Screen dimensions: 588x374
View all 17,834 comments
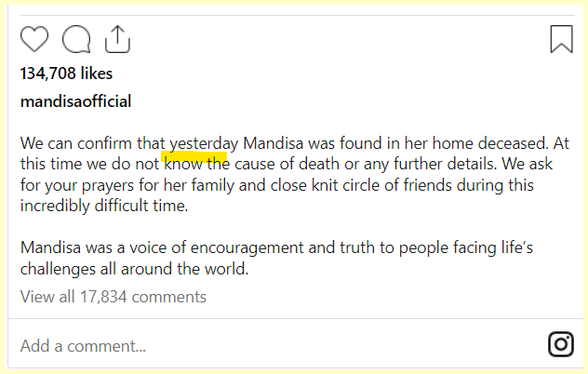114,297
